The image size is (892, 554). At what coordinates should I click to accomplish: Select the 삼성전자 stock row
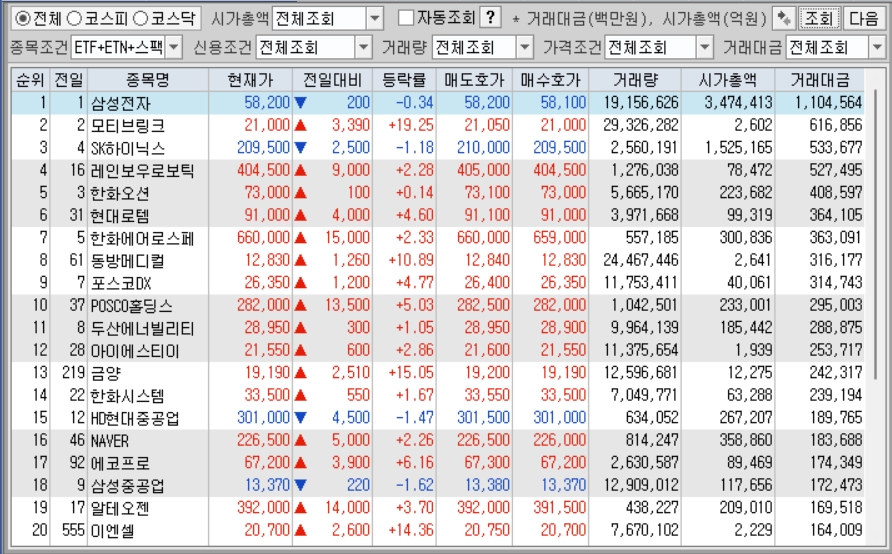[x=438, y=103]
